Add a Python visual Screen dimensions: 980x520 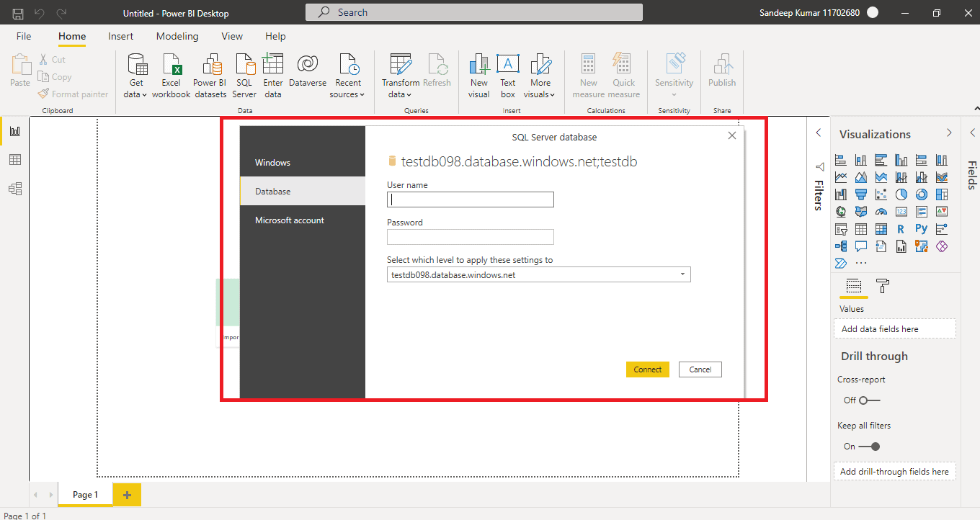coord(922,228)
